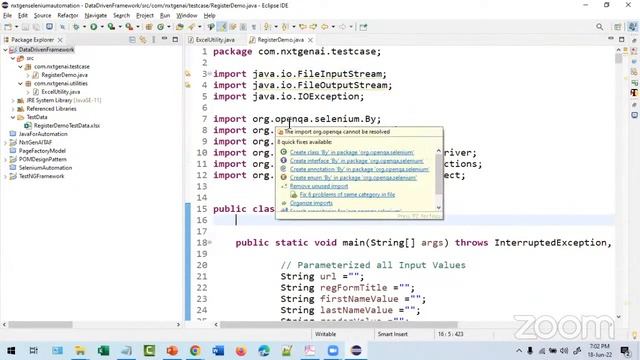640x360 pixels.
Task: Click the Forward navigation arrow in toolbar
Action: [342, 27]
